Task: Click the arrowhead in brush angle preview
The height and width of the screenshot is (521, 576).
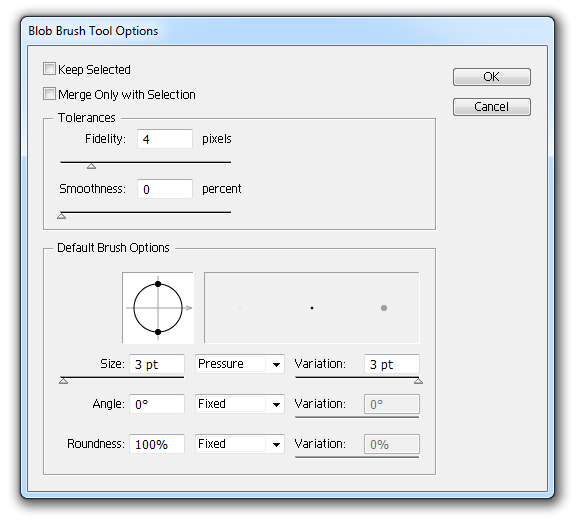Action: tap(188, 308)
